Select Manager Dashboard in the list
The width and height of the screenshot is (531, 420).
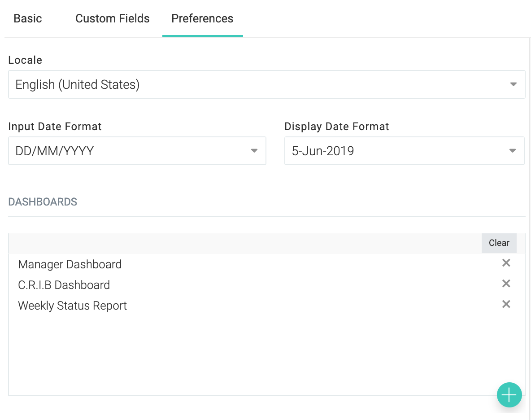click(x=70, y=264)
